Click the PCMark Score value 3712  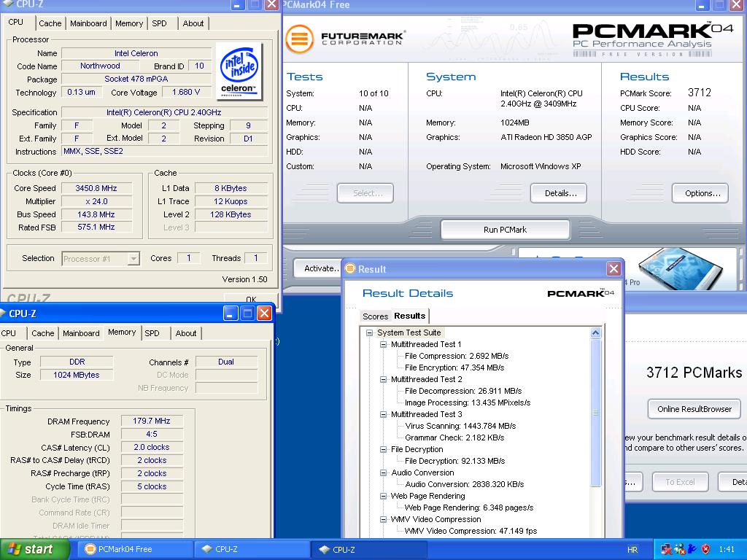[700, 93]
